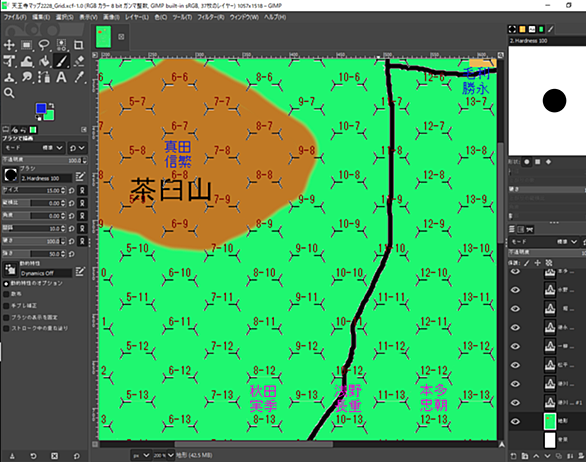
Task: Raise the selected layer with up arrow
Action: coord(536,456)
